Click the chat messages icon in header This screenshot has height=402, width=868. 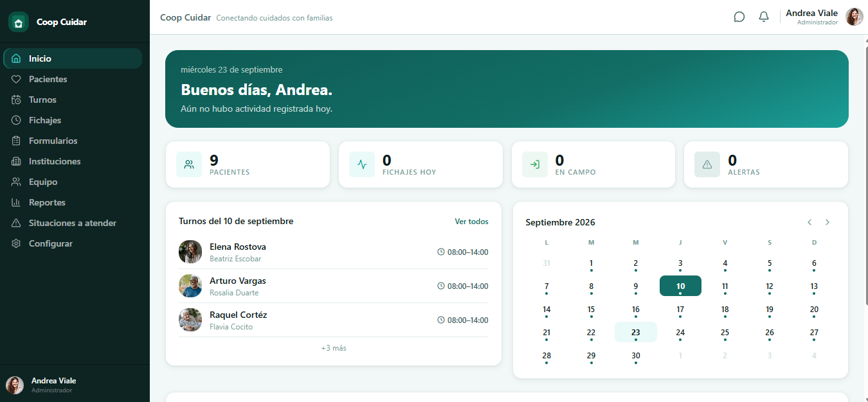pyautogui.click(x=739, y=17)
